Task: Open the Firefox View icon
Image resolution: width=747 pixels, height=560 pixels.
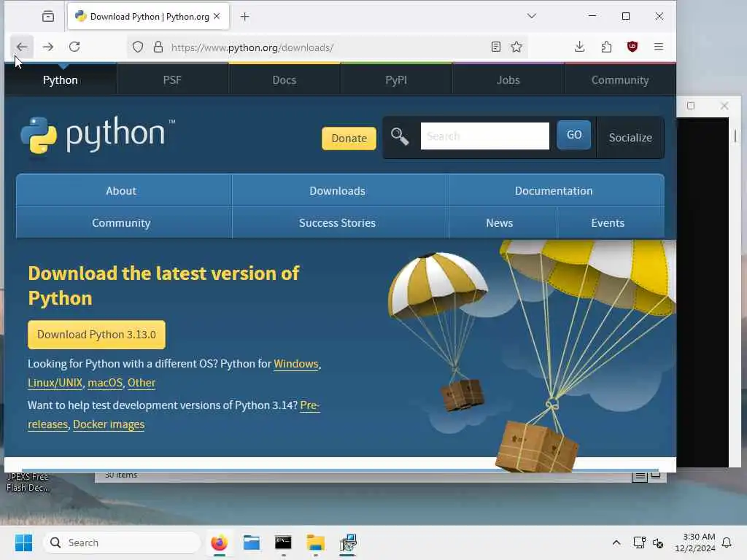Action: [x=48, y=17]
